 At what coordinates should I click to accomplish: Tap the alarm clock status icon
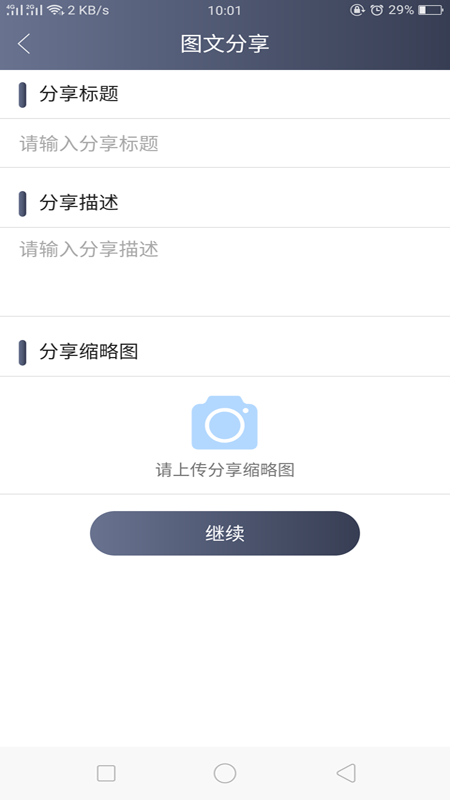click(x=377, y=10)
